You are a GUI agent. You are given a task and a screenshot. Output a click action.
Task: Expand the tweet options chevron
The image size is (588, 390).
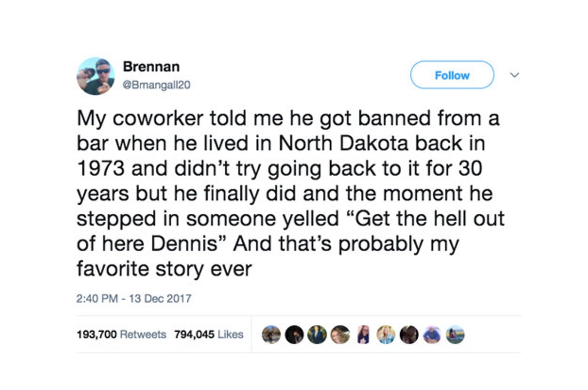click(x=514, y=75)
